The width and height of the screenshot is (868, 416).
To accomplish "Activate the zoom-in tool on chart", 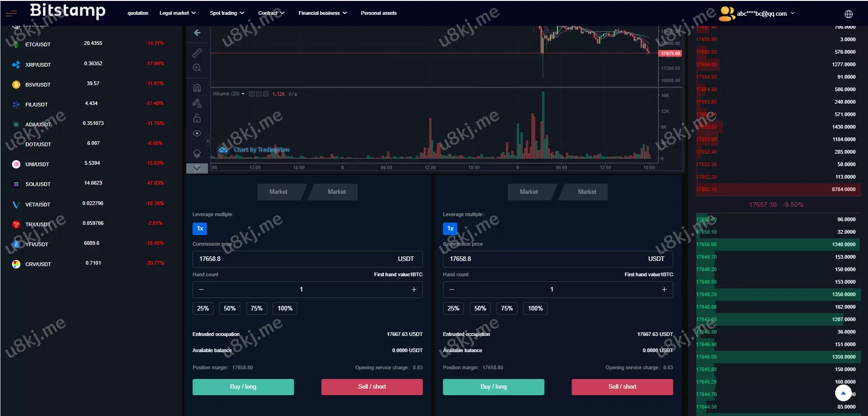I will coord(197,68).
